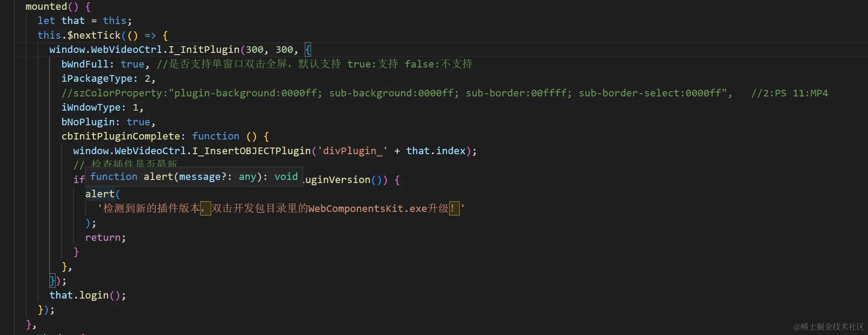Screen dimensions: 868x335
Task: Click the '//2:PS 11:MP4' comment
Action: [789, 93]
